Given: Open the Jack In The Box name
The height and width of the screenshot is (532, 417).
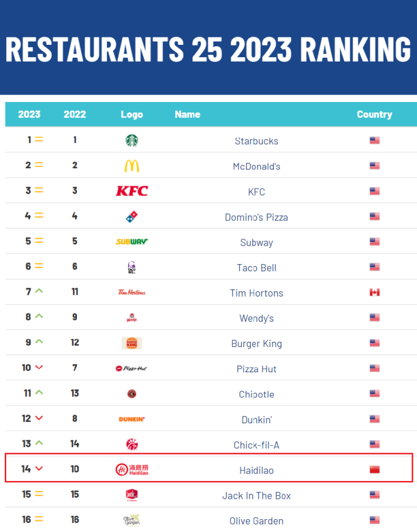Looking at the screenshot, I should (256, 496).
